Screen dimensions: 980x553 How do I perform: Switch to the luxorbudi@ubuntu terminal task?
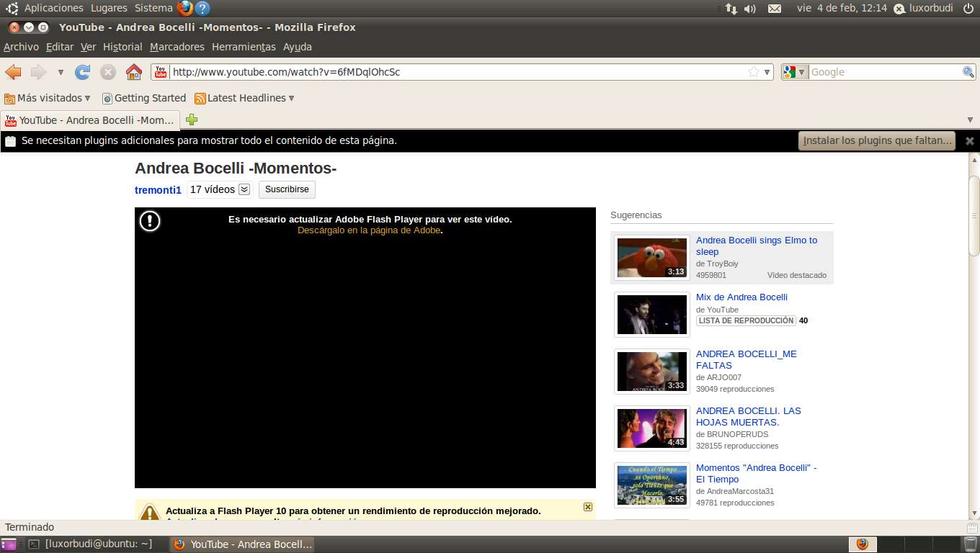(x=96, y=544)
